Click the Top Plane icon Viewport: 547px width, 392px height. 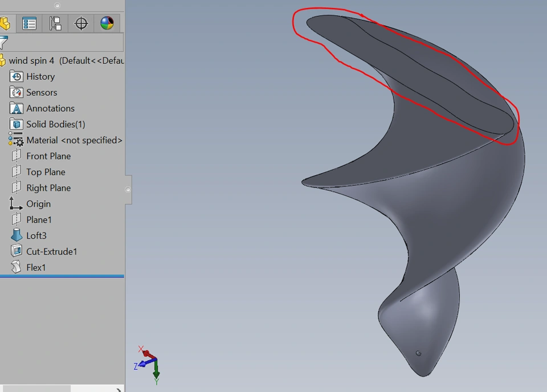17,171
